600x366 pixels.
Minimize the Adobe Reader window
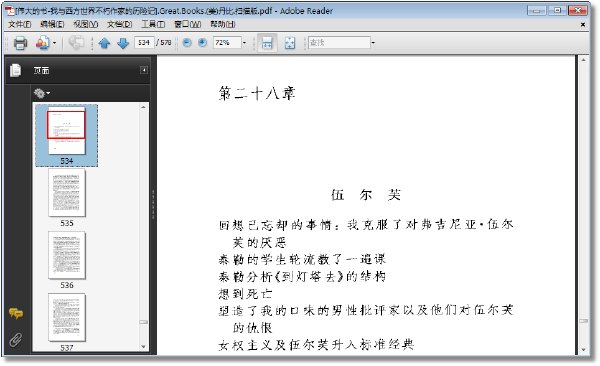[536, 10]
